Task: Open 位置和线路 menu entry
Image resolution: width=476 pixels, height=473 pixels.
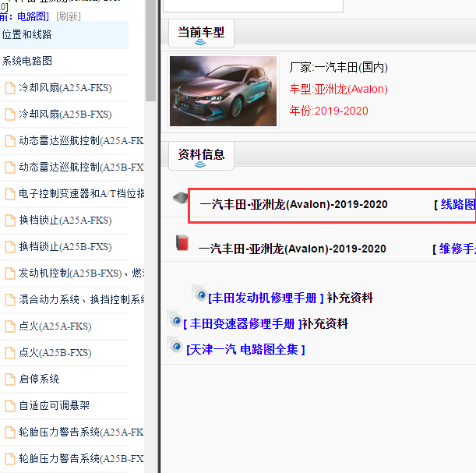Action: tap(27, 34)
